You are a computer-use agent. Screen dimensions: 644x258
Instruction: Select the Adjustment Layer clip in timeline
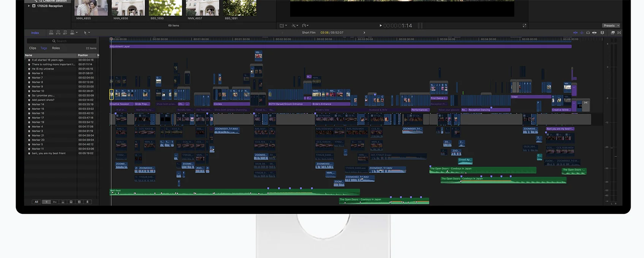340,46
